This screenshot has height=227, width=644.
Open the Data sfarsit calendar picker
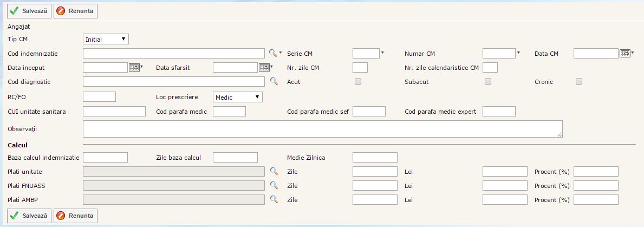pyautogui.click(x=264, y=67)
